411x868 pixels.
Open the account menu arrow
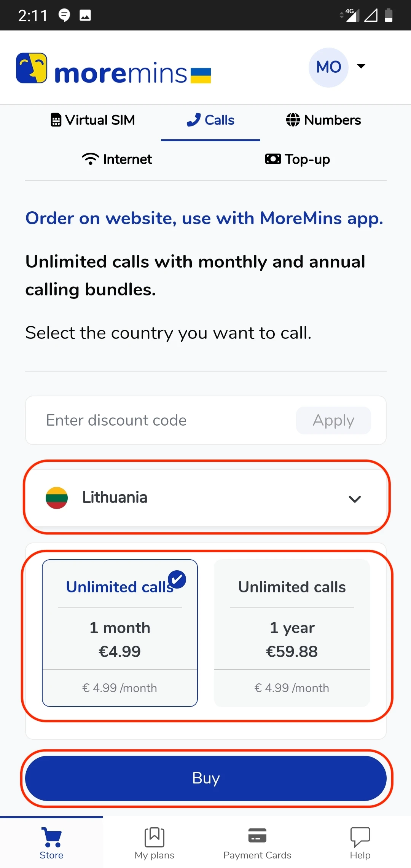[361, 66]
